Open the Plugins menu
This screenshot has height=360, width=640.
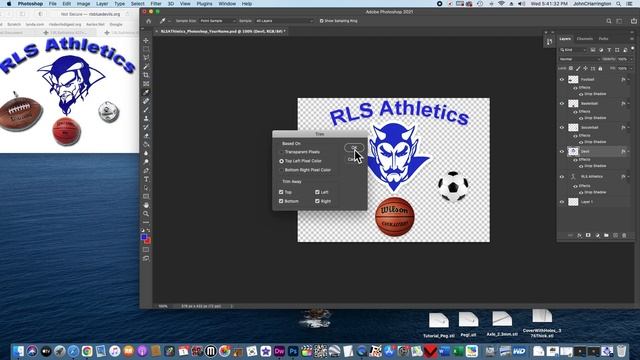204,4
